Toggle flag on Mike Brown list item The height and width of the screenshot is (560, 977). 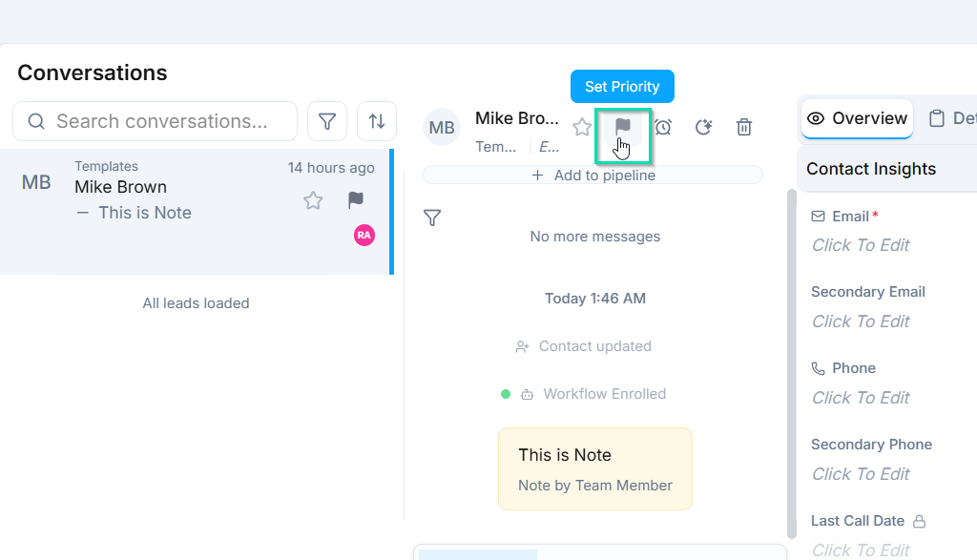[x=356, y=200]
